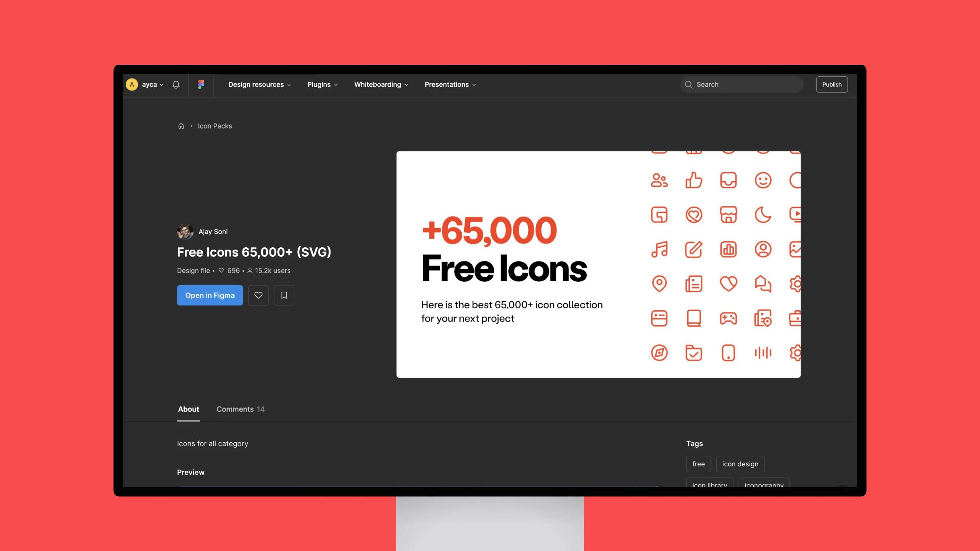Click the icon design tag

click(740, 463)
